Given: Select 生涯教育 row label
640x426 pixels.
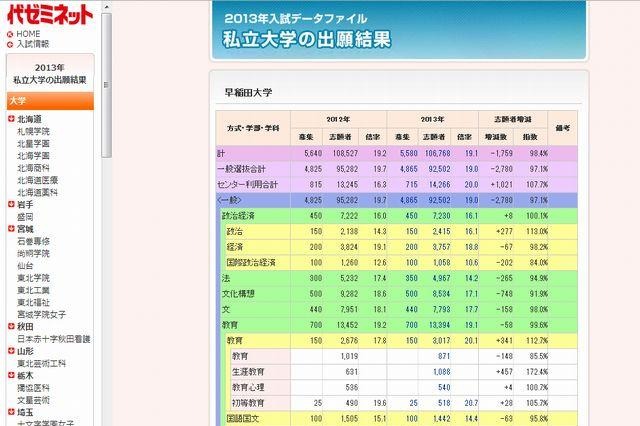Looking at the screenshot, I should [248, 372].
